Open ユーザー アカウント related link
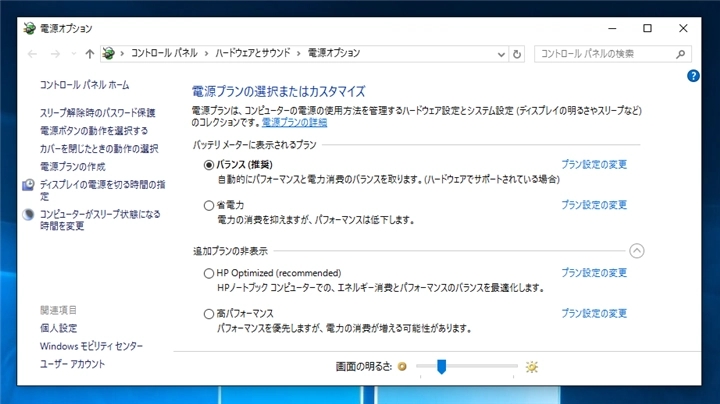Screen dimensions: 720x404 point(72,364)
